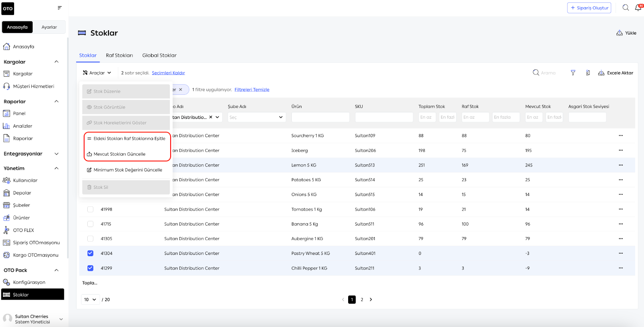The image size is (644, 327).
Task: Collapse the Raporlar sidebar section
Action: coord(56,101)
